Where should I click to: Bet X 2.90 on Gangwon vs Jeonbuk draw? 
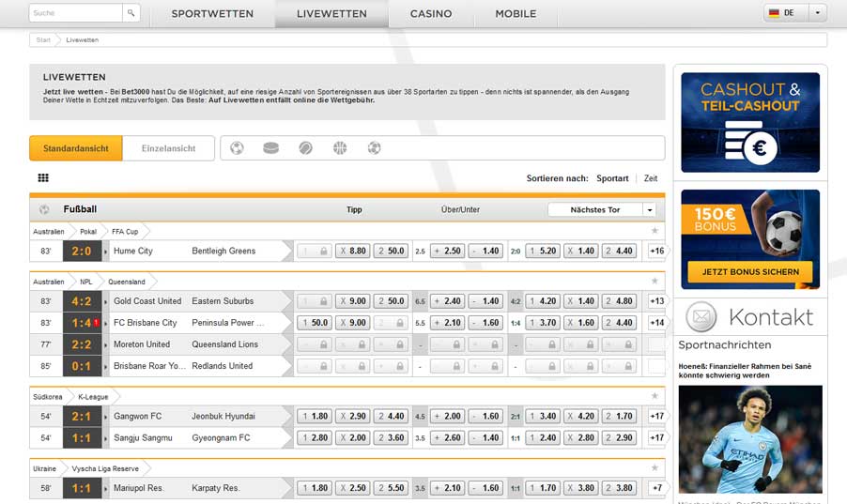[352, 416]
